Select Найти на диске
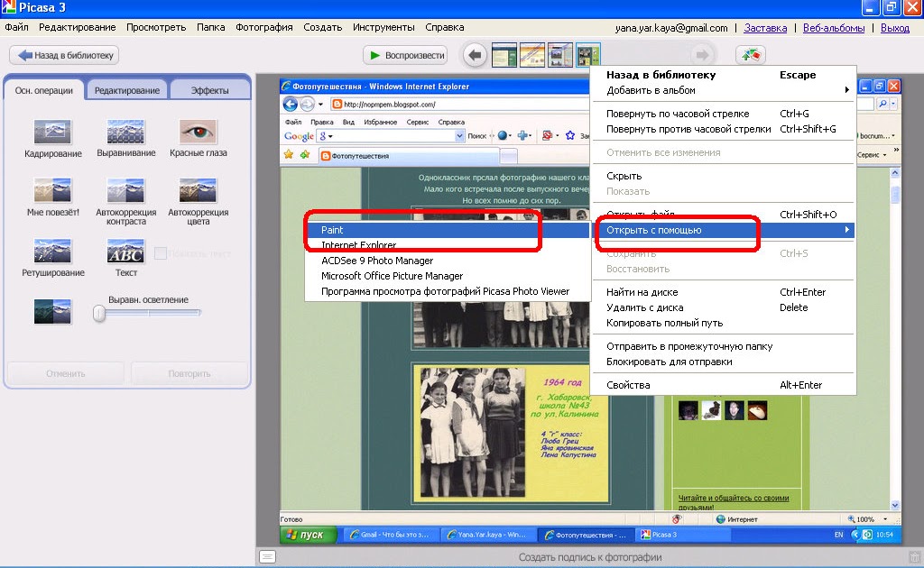924x568 pixels. pyautogui.click(x=723, y=292)
